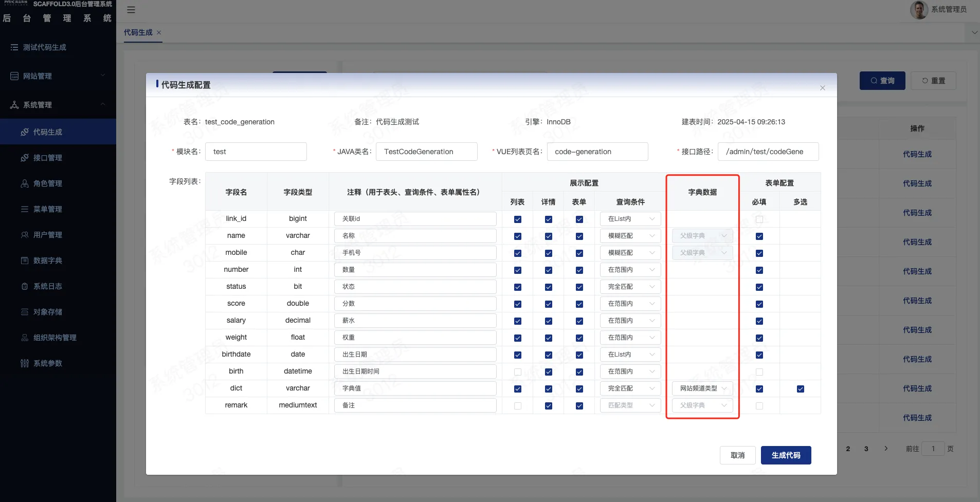Viewport: 980px width, 502px height.
Task: Uncheck 列表 checkbox for link_id row
Action: (518, 219)
